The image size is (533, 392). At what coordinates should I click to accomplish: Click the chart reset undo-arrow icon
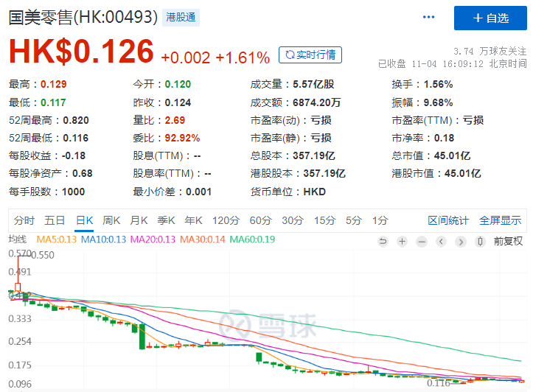[383, 242]
